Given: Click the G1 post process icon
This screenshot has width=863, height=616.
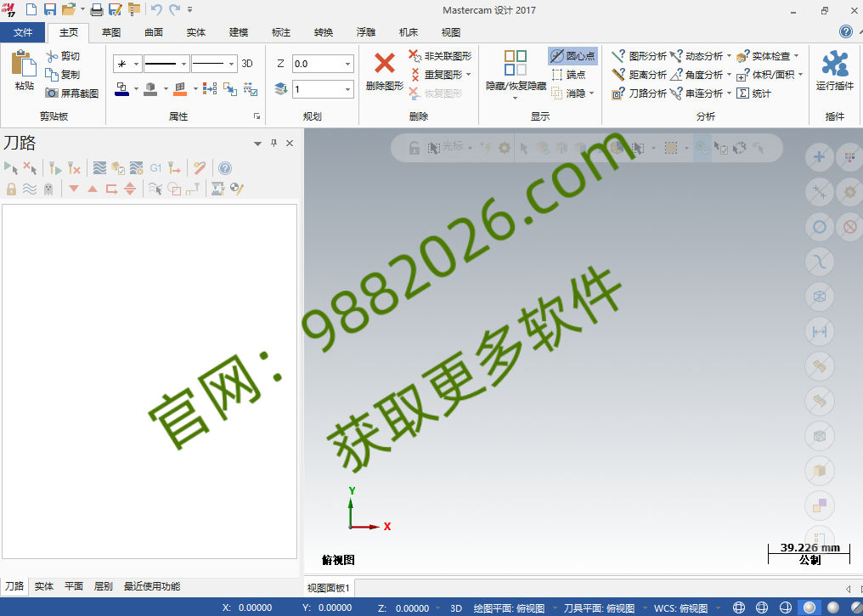Looking at the screenshot, I should [x=155, y=168].
